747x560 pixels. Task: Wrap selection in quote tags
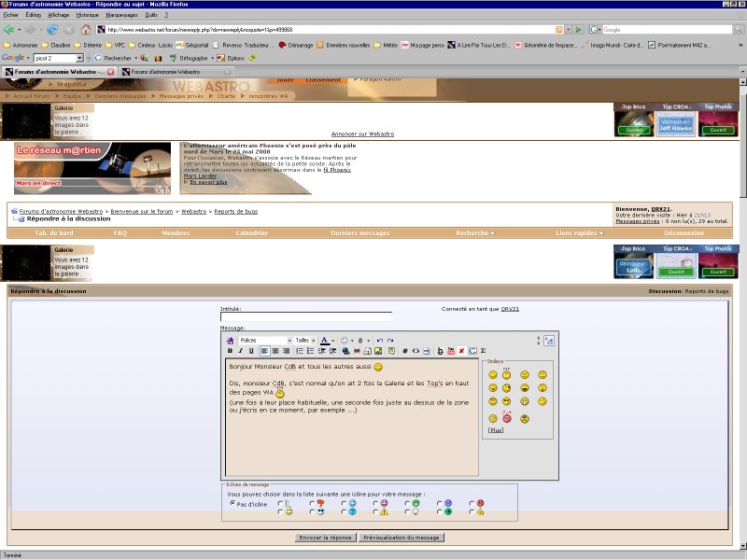click(x=391, y=351)
